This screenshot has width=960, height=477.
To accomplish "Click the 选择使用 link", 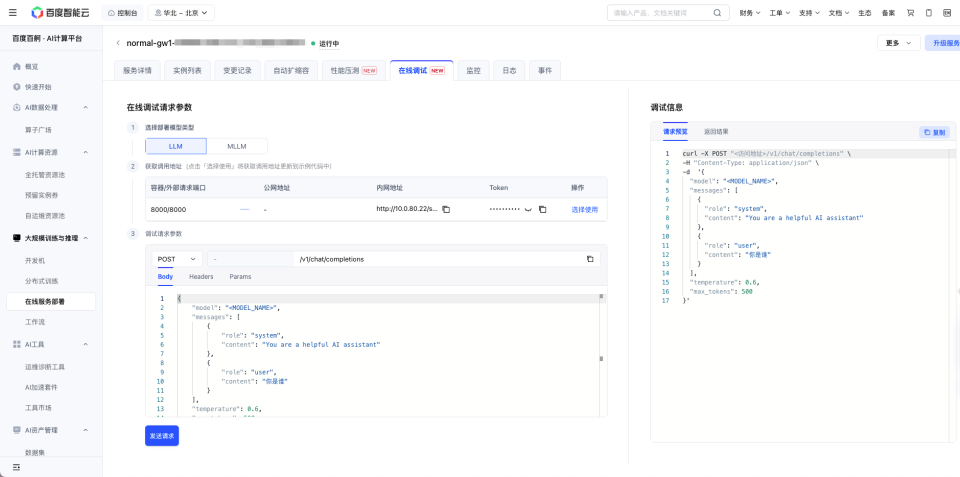I will (585, 209).
